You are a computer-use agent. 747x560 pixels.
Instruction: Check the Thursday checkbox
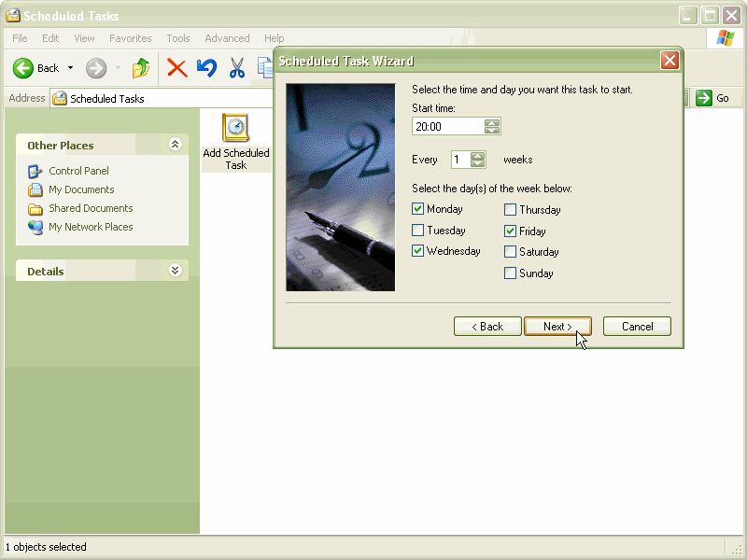510,209
